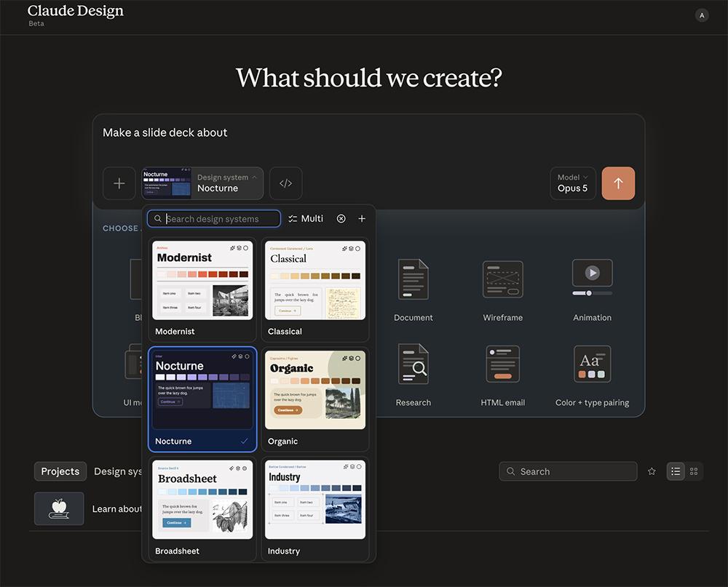Screen dimensions: 728x587
Task: Select the Classical design system card
Action: pos(314,289)
